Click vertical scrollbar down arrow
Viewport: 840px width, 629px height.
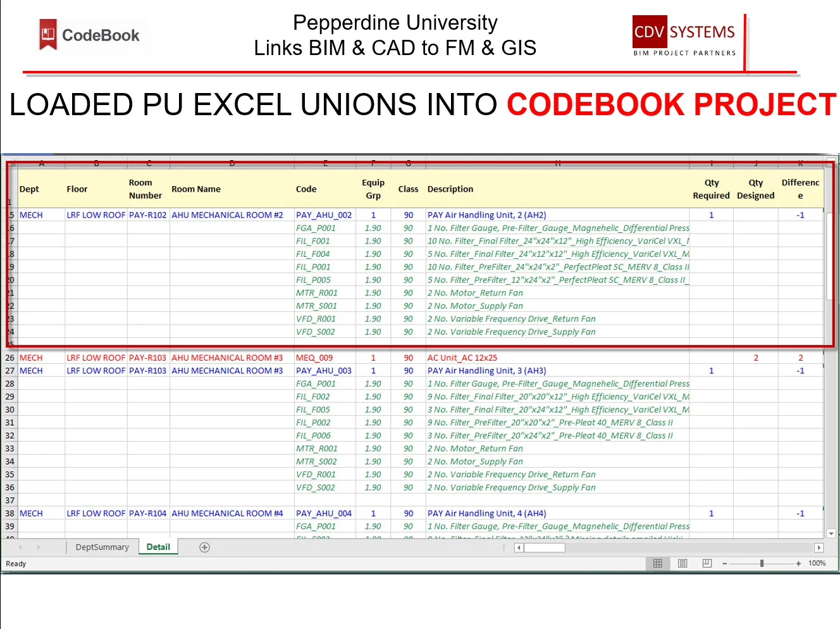coord(831,533)
